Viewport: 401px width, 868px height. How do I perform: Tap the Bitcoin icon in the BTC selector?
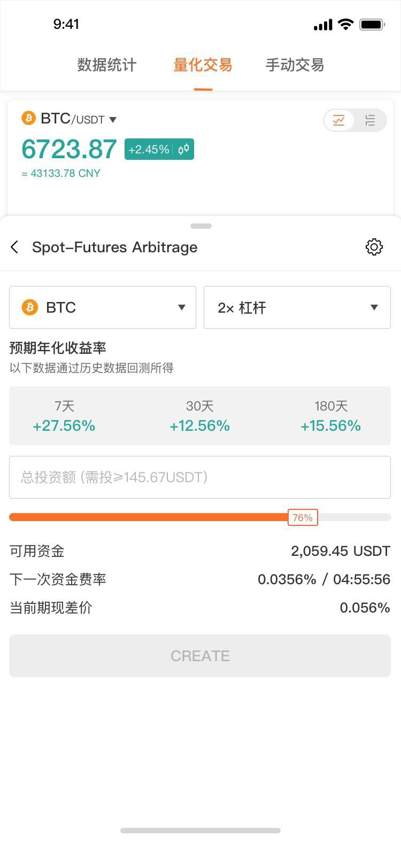pyautogui.click(x=30, y=307)
